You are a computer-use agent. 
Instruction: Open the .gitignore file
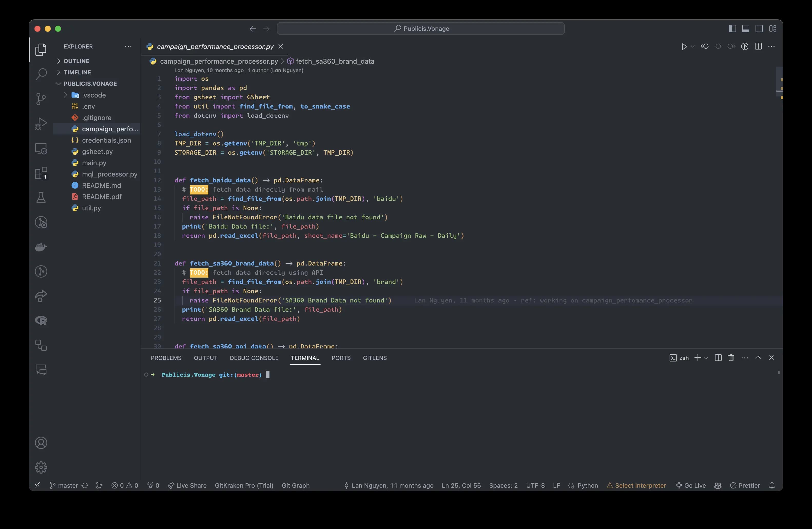pos(96,118)
